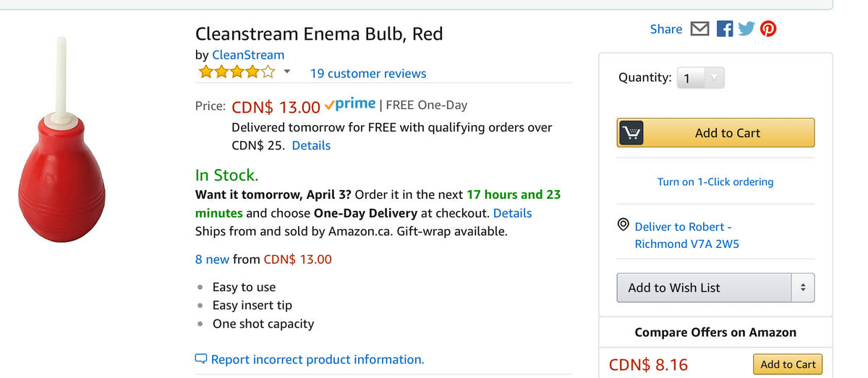
Task: Share product on Pinterest
Action: click(x=768, y=29)
